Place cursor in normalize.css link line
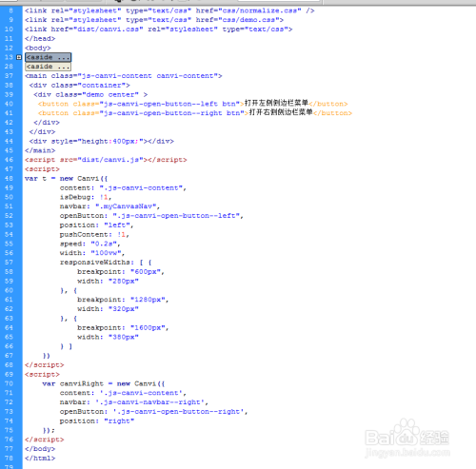Viewport: 476px width, 469px height. (169, 10)
